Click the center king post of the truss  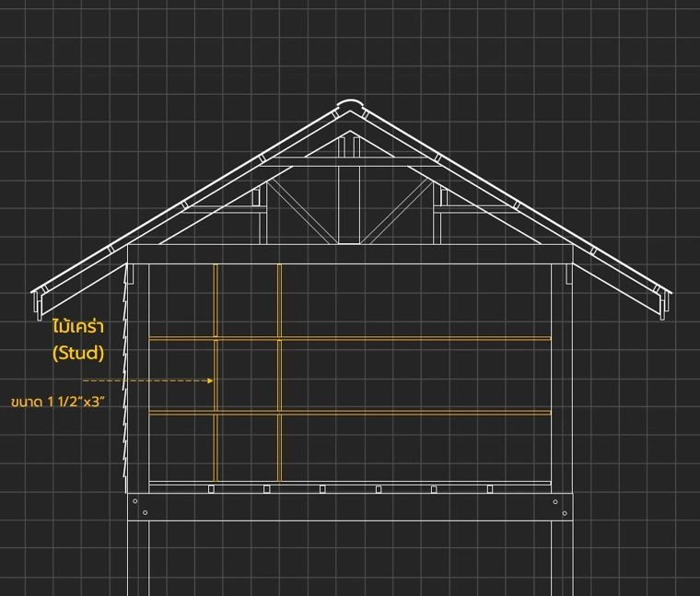coord(349,203)
